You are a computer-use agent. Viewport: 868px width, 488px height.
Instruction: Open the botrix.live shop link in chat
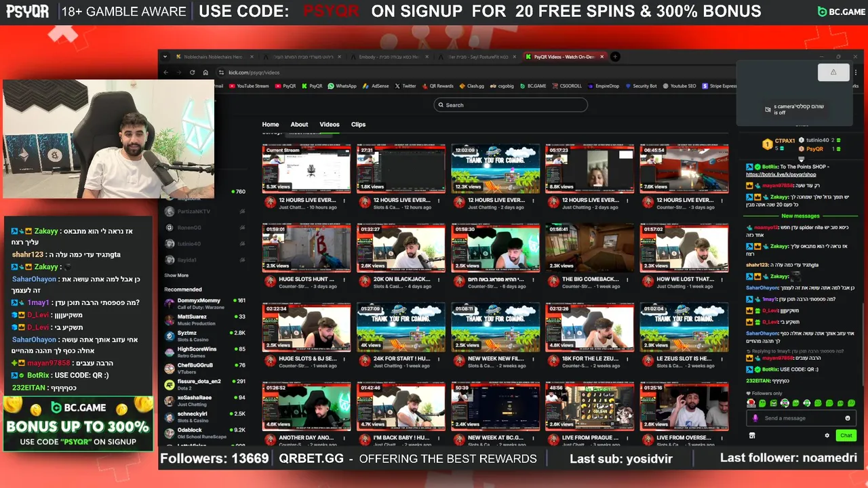[781, 174]
